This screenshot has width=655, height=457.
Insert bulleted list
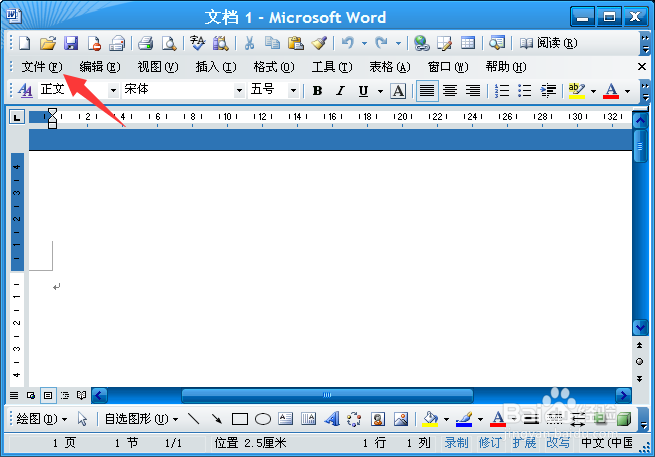pos(525,90)
